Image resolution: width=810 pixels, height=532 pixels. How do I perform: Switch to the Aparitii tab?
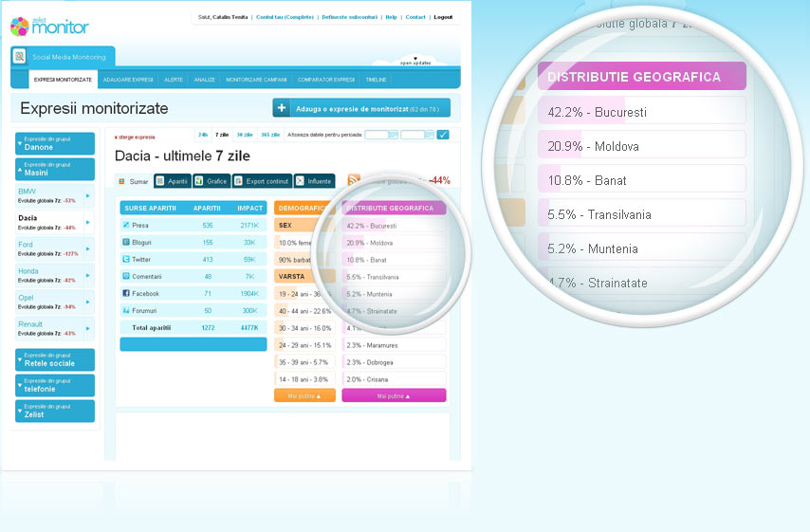pyautogui.click(x=173, y=181)
